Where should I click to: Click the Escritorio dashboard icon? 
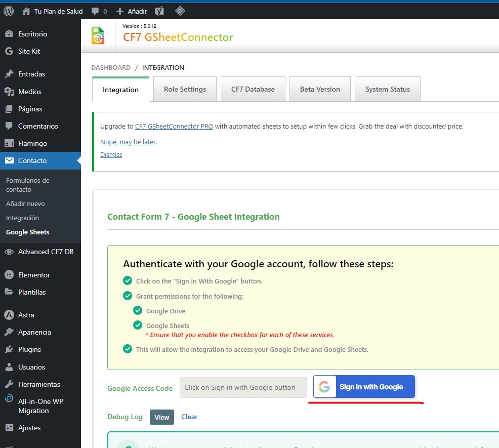[9, 34]
